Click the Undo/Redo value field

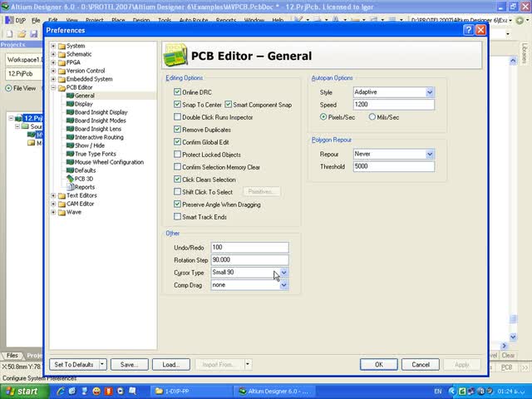point(249,248)
